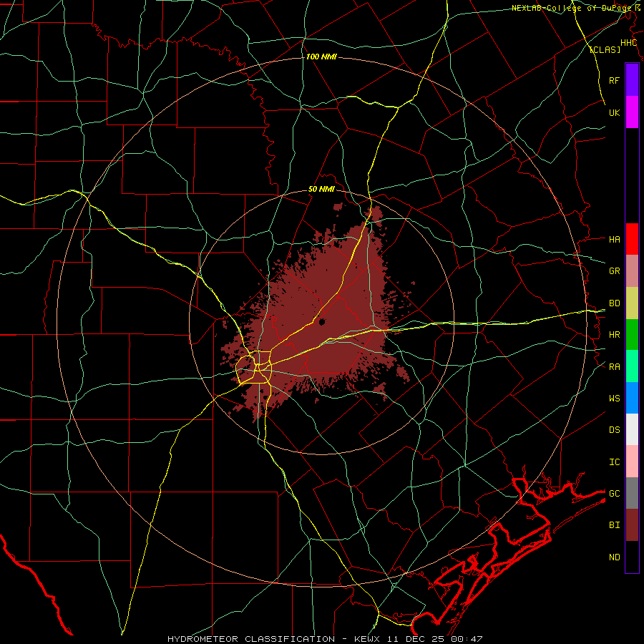Click the RA mint green legend swatch
Viewport: 644px width, 644px height.
coord(632,366)
